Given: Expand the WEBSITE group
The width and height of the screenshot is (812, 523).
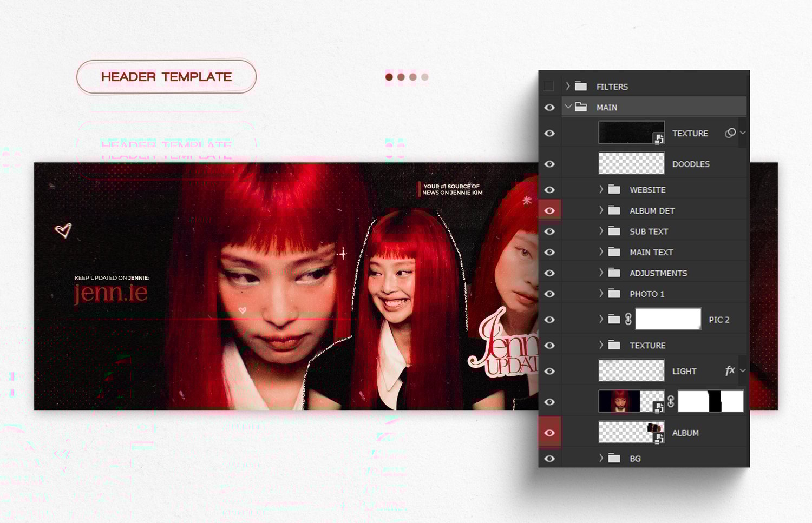Looking at the screenshot, I should 601,189.
